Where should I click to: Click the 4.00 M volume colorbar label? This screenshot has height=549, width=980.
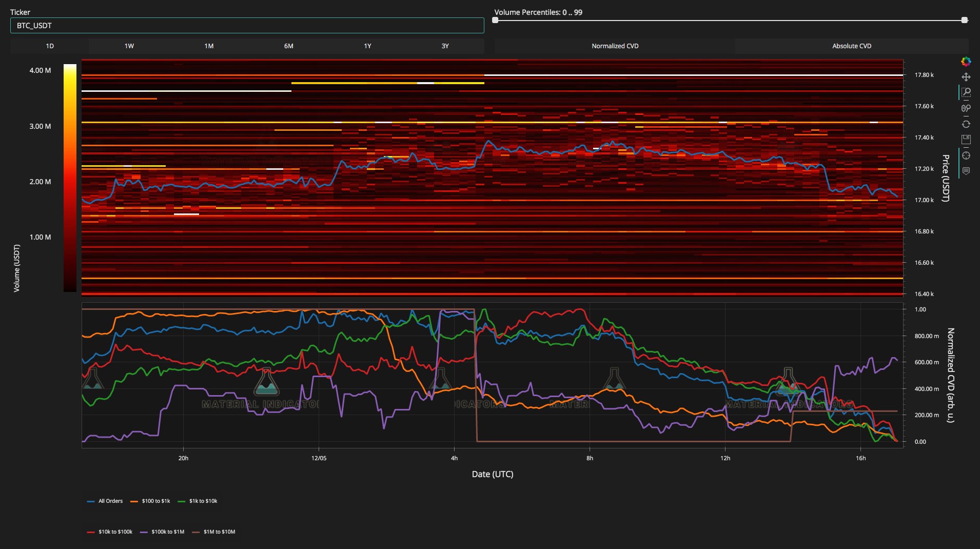tap(40, 70)
